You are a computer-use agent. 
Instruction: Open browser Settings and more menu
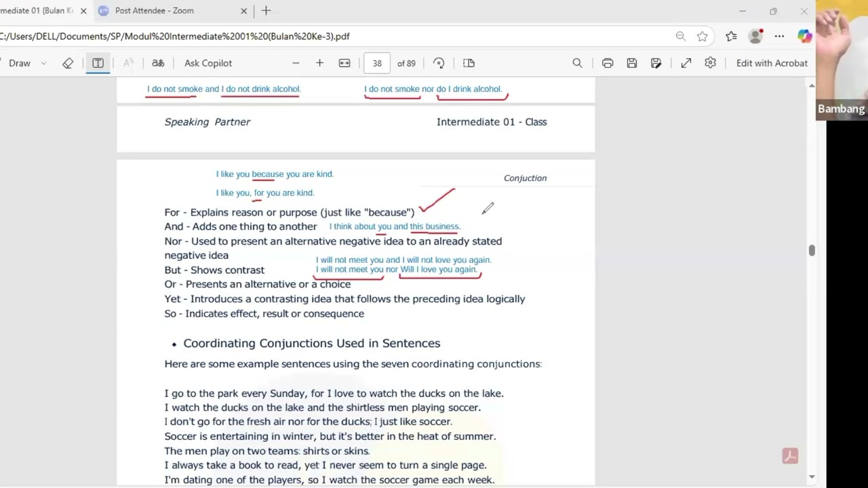[779, 37]
